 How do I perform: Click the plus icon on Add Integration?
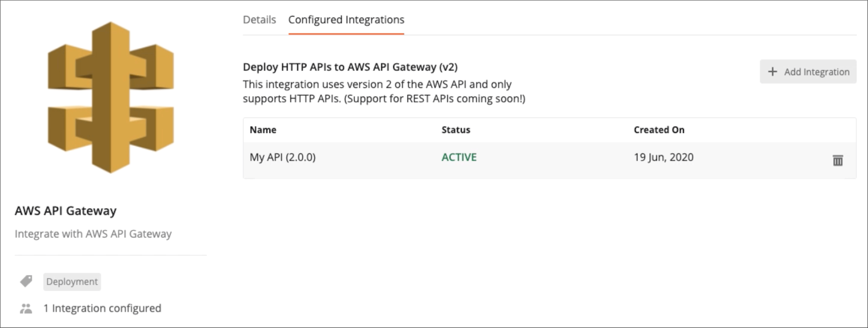tap(772, 71)
